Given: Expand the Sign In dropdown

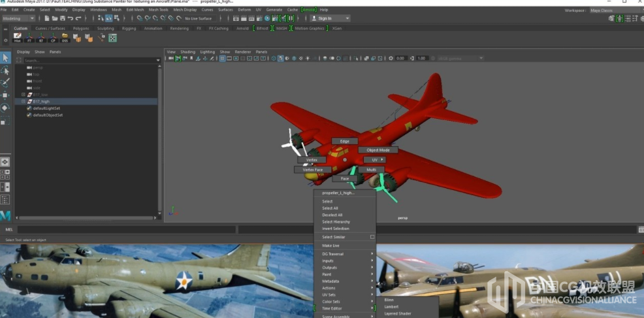Looking at the screenshot, I should point(330,18).
